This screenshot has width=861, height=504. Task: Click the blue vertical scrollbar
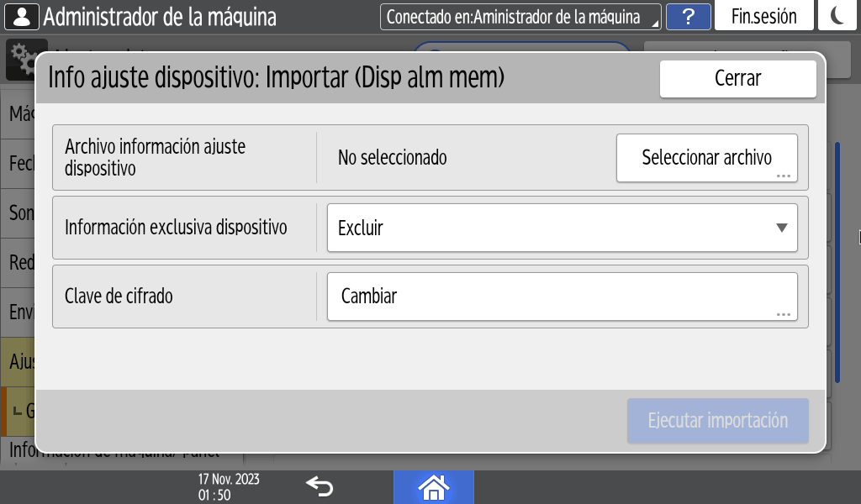point(837,260)
